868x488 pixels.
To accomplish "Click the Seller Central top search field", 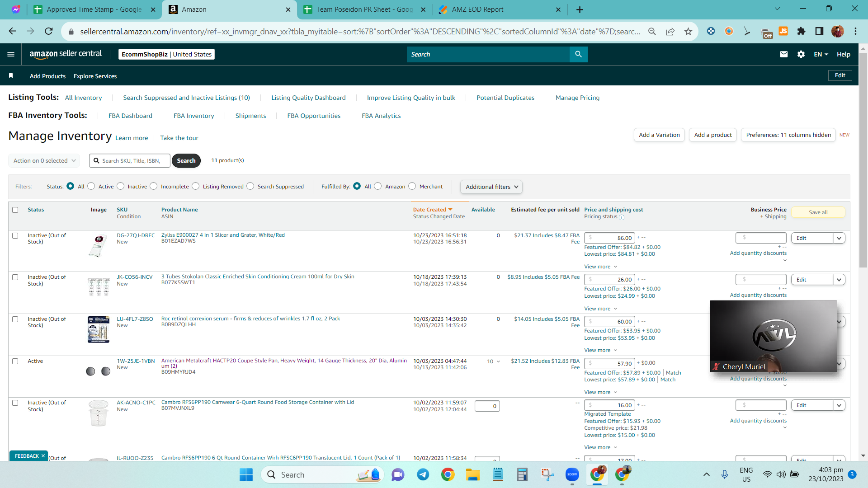I will pos(488,54).
